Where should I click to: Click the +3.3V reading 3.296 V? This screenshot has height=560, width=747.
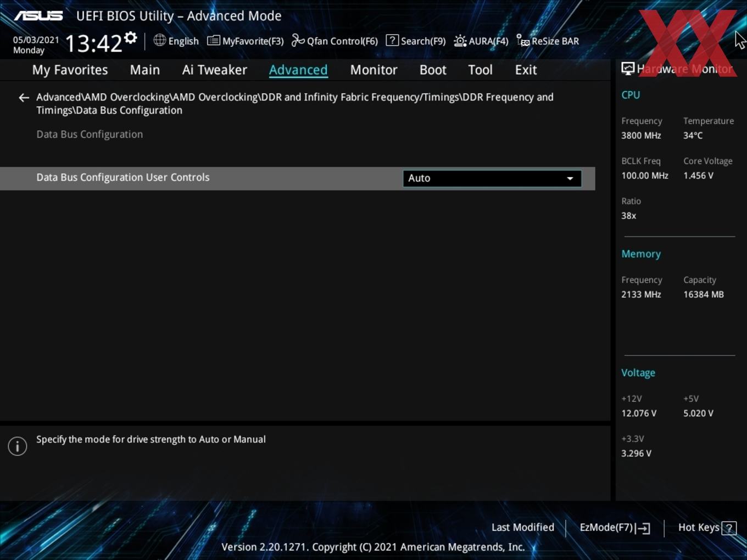coord(636,453)
